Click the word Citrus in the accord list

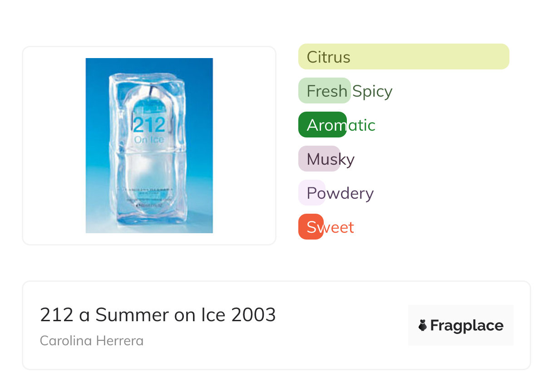tap(328, 57)
